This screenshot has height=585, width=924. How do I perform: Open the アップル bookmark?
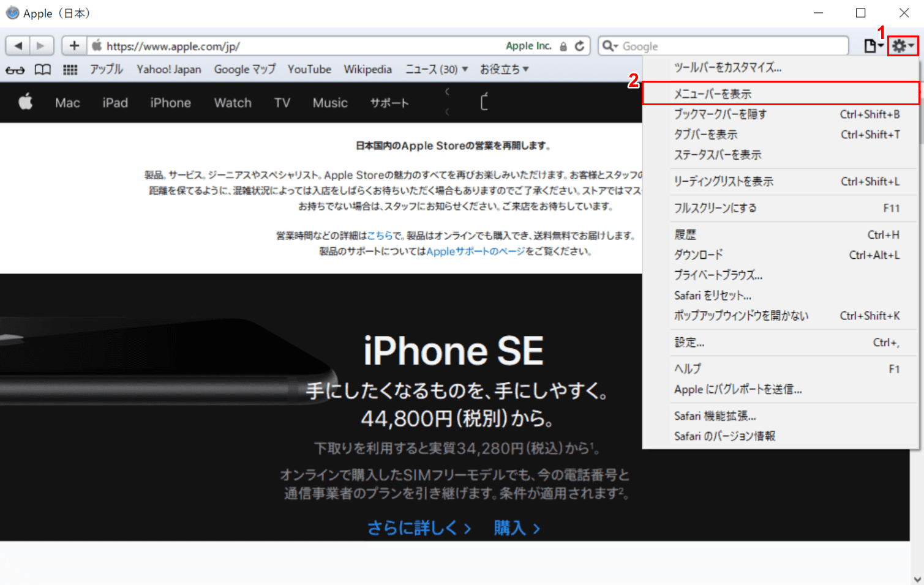pyautogui.click(x=107, y=69)
